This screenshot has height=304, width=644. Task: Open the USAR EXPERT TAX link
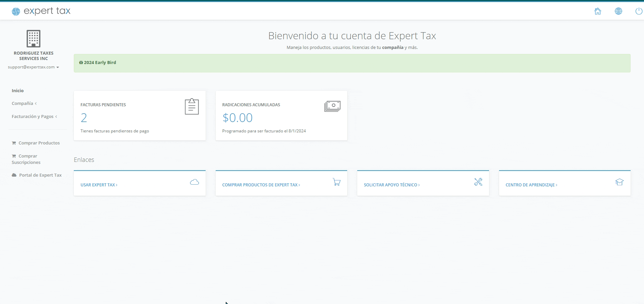pos(99,185)
